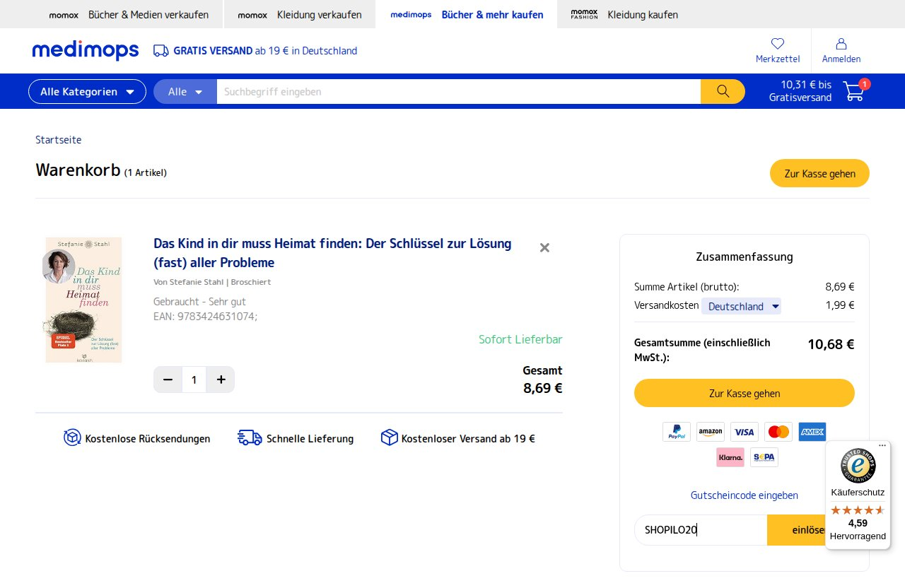Click the search magnifier button

pyautogui.click(x=723, y=91)
